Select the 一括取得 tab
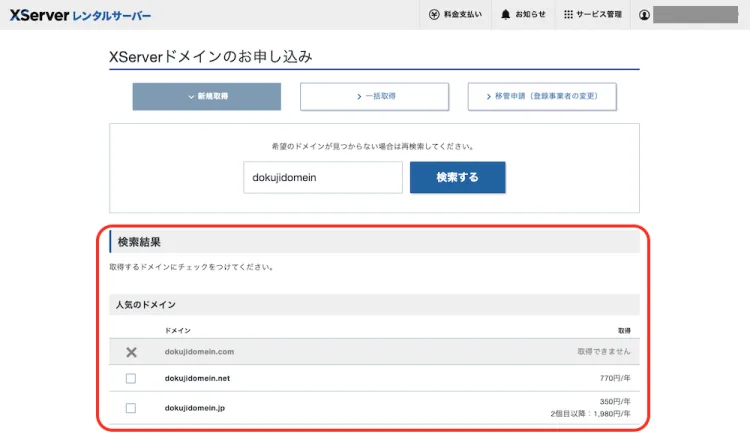 [375, 97]
